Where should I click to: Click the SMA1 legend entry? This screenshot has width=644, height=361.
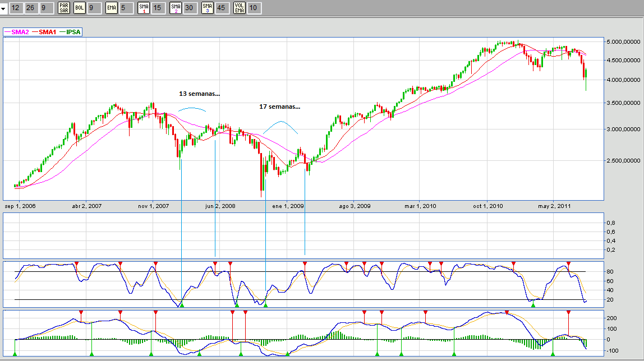point(47,33)
